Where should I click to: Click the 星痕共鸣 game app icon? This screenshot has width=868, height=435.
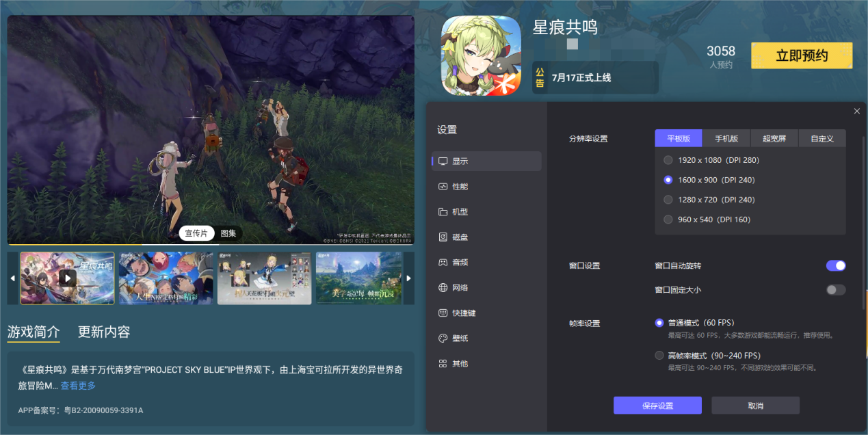click(481, 55)
